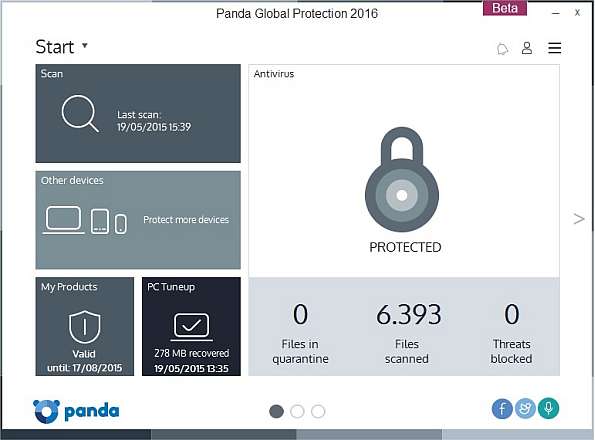Screen dimensions: 595x440
Task: Select the first page indicator dot
Action: (x=276, y=411)
